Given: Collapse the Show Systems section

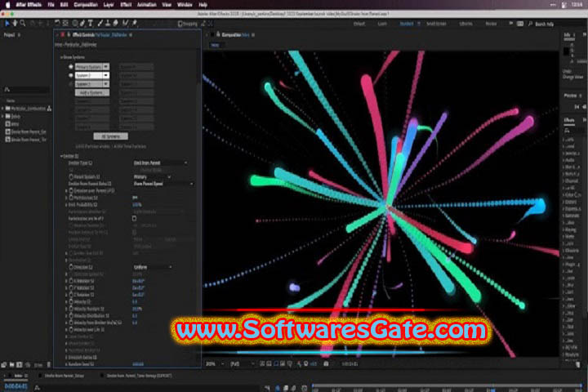Looking at the screenshot, I should coord(61,57).
